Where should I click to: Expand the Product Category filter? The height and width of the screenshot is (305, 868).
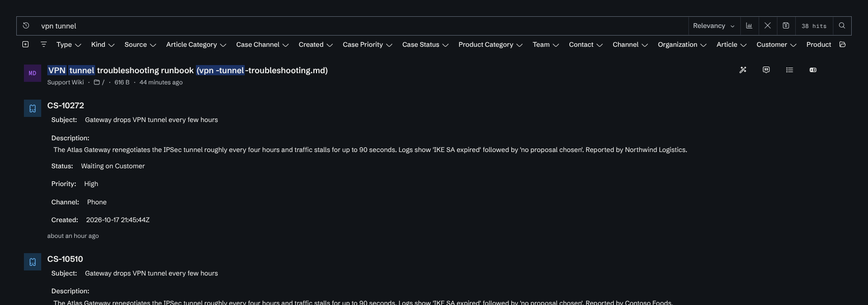490,45
